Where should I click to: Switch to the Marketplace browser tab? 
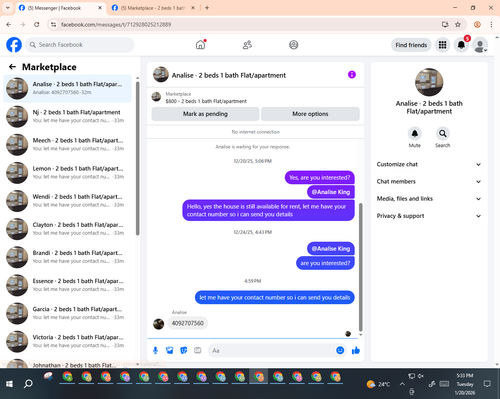click(153, 8)
